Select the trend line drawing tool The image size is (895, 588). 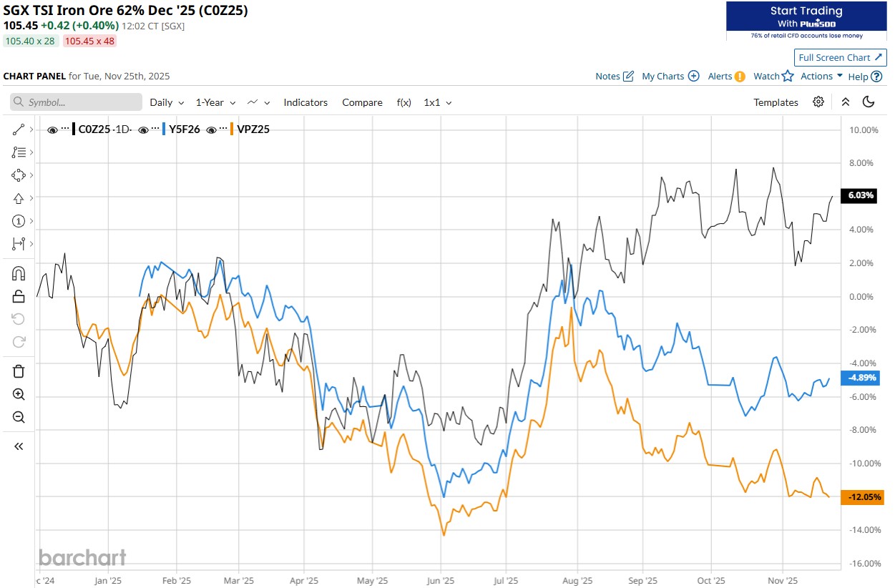click(19, 129)
